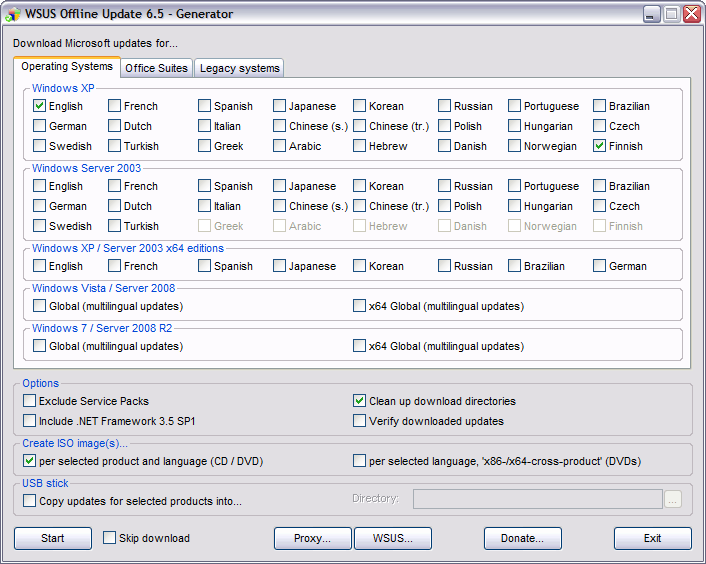Check Czech under Windows XP
Image resolution: width=706 pixels, height=564 pixels.
point(599,126)
